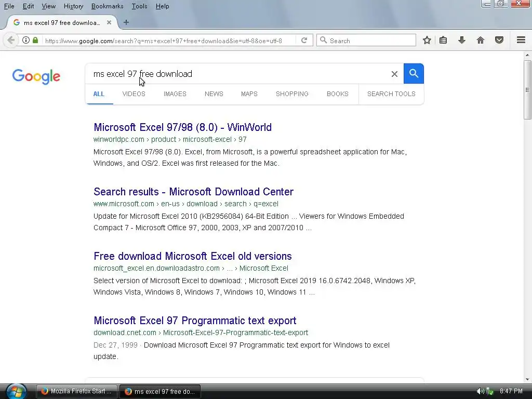Image resolution: width=532 pixels, height=399 pixels.
Task: Switch to the SHOPPING results tab
Action: coord(292,94)
